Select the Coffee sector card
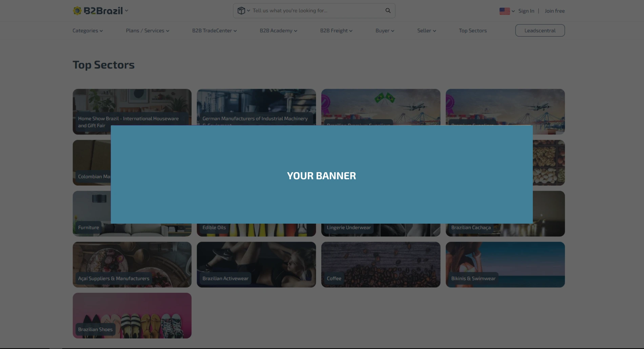 pos(381,265)
